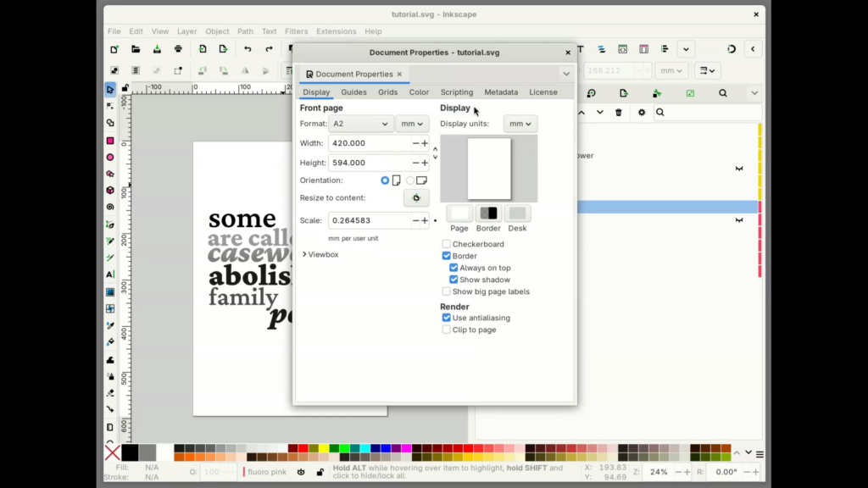This screenshot has width=868, height=488.
Task: Expand the Viewbox section
Action: (x=320, y=254)
